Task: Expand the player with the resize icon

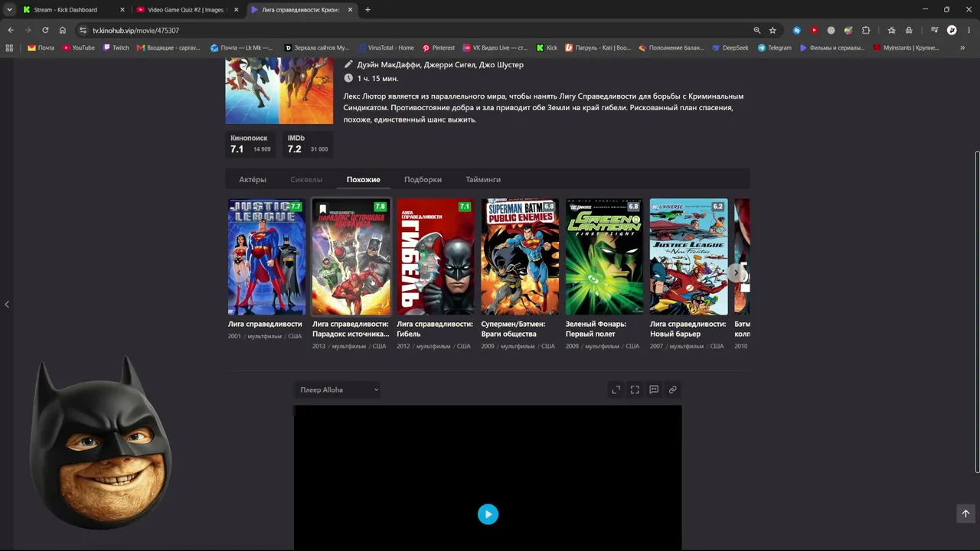Action: tap(616, 390)
